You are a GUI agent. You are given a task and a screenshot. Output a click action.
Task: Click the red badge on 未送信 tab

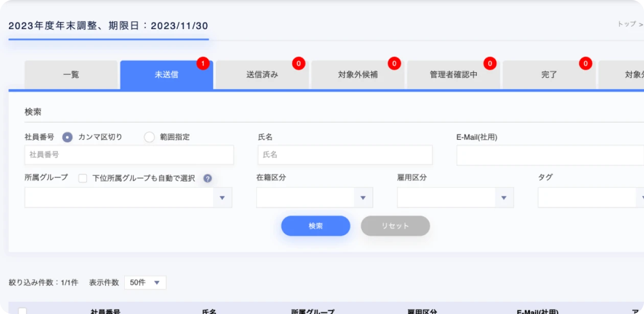[203, 64]
